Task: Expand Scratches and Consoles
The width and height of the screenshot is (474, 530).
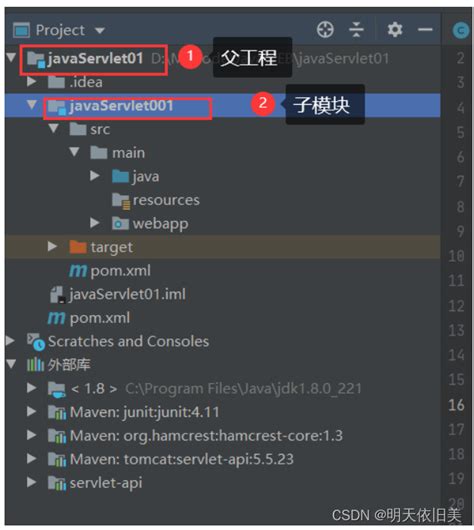Action: [10, 340]
